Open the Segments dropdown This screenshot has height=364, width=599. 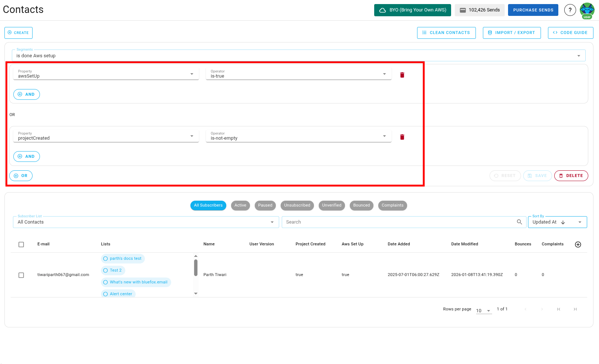(579, 55)
